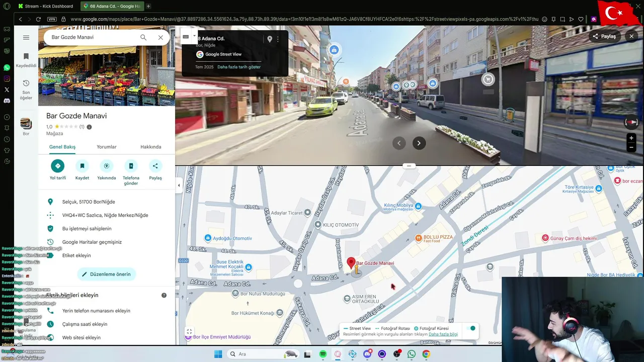Click the Paylaş button in Street View

click(x=604, y=36)
